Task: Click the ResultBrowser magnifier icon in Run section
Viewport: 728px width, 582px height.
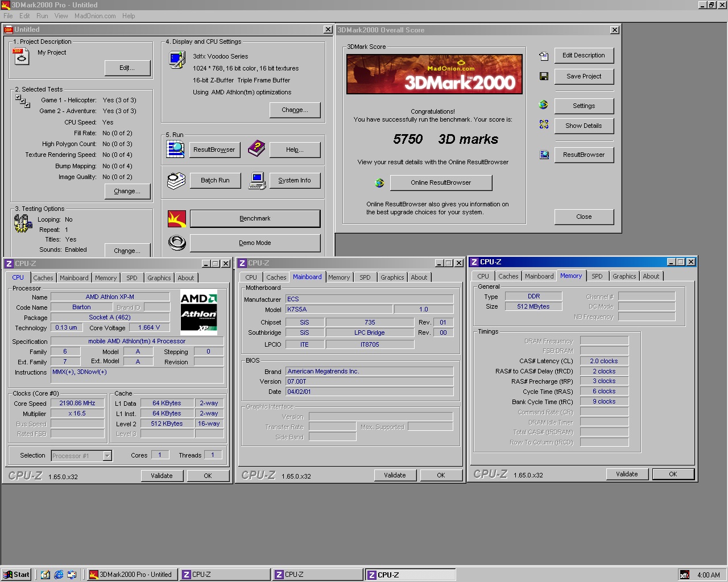Action: 175,149
